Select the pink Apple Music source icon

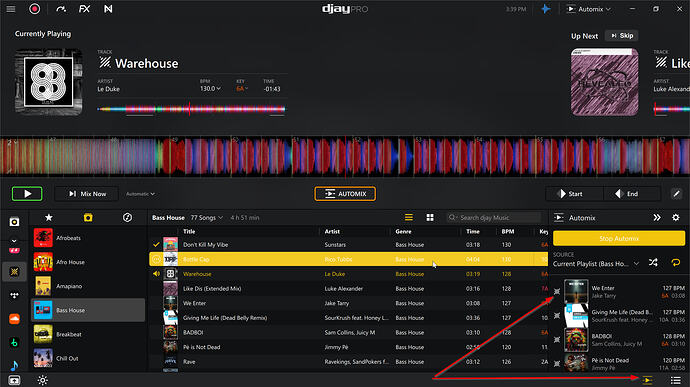[x=15, y=251]
